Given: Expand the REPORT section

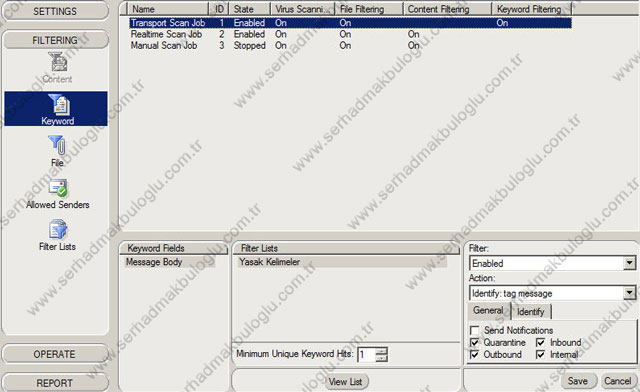Looking at the screenshot, I should [55, 383].
